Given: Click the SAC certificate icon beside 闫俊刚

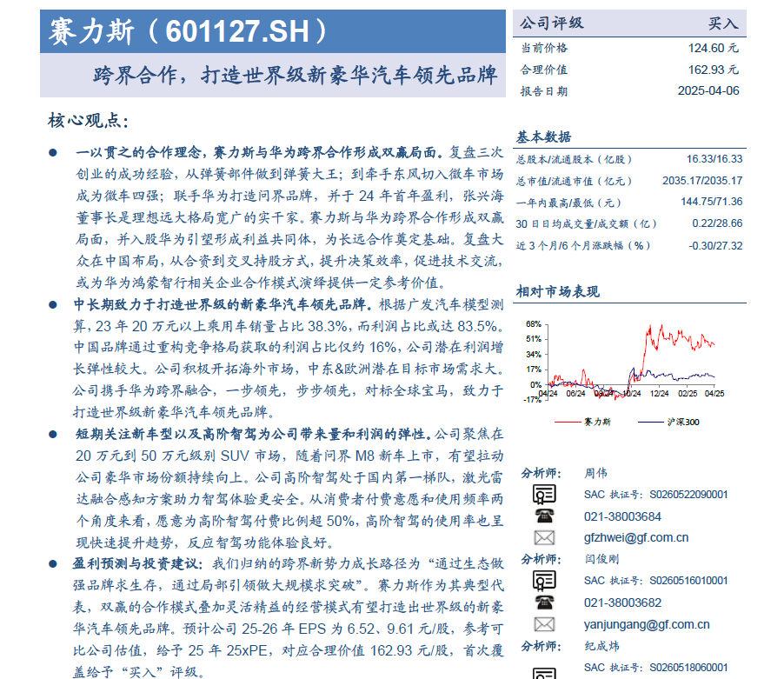Looking at the screenshot, I should 544,581.
